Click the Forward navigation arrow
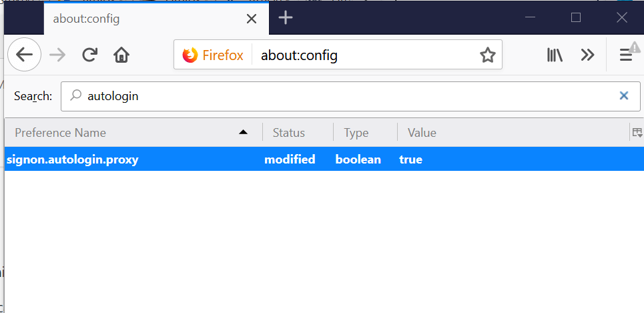 pyautogui.click(x=58, y=55)
